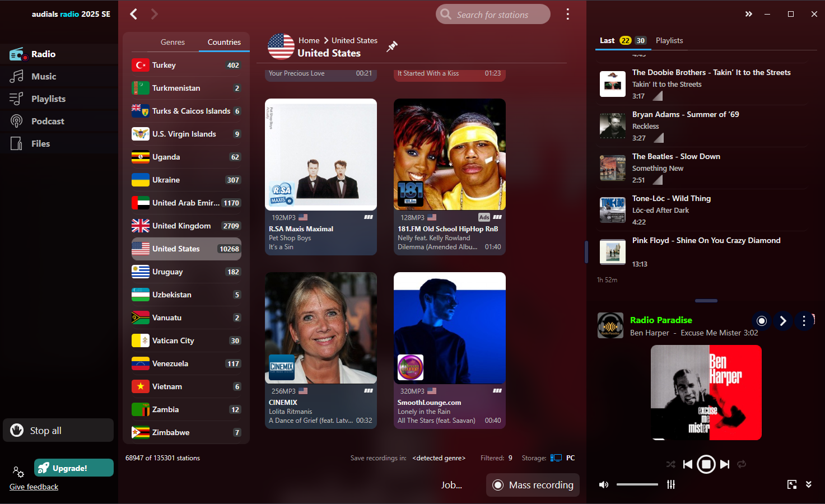Open the CINEMIX station tile
Screen dimensions: 825x504
tap(321, 351)
